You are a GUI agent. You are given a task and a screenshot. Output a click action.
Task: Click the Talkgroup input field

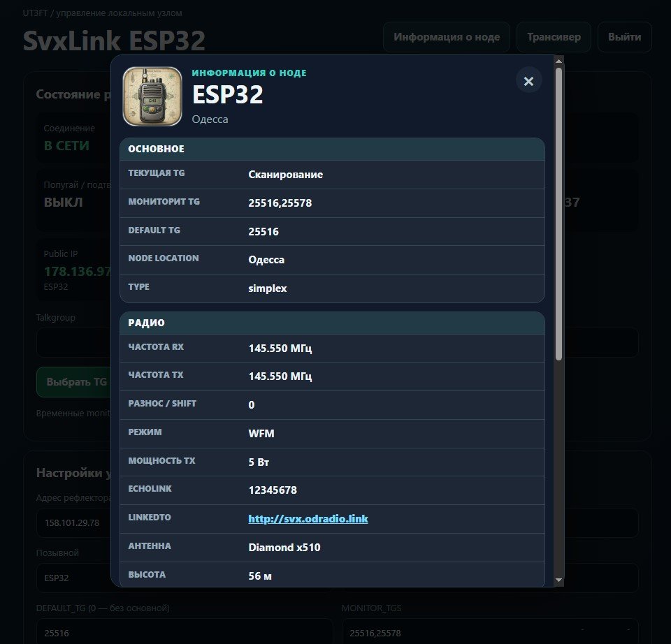73,342
